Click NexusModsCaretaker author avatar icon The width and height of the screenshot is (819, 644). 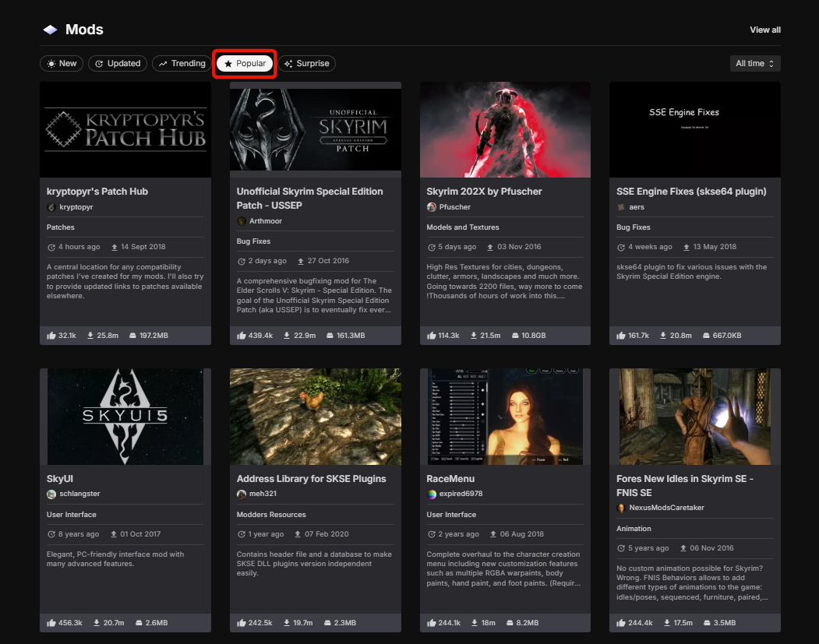pos(621,508)
